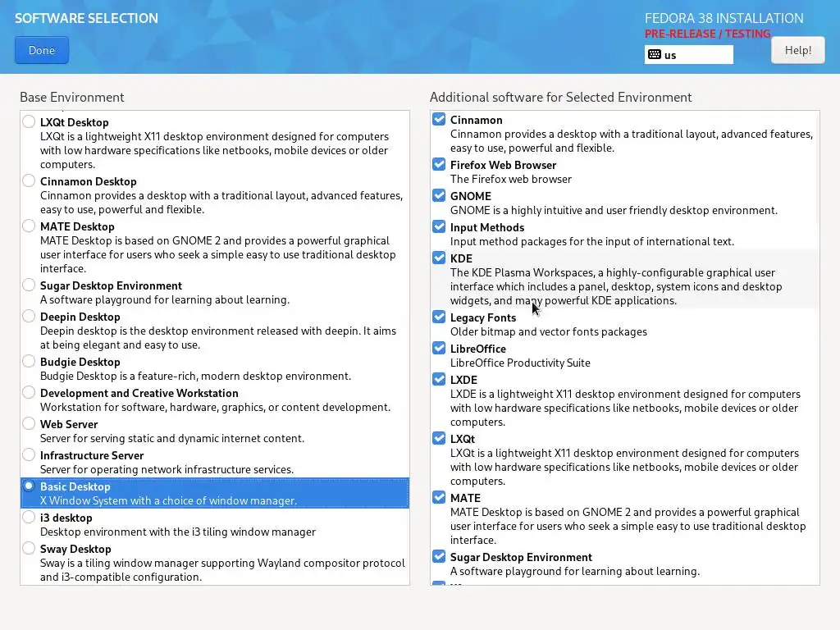
Task: Click the 'GNOME' add-on label
Action: click(470, 196)
